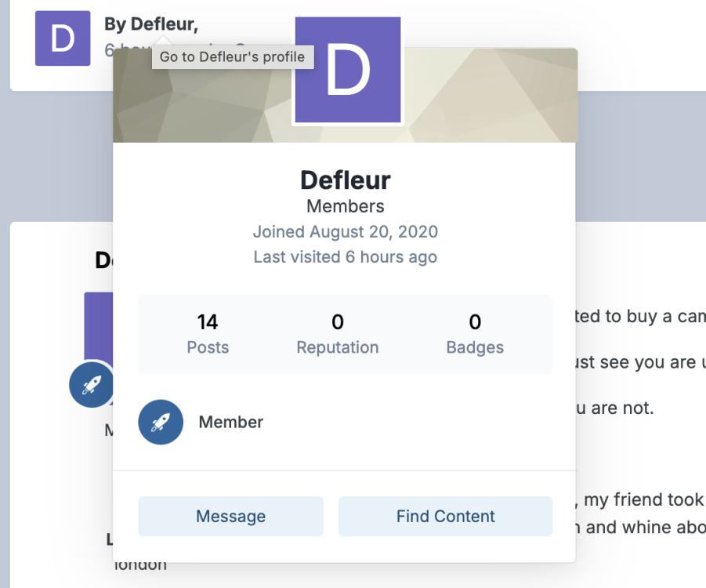Open the large D avatar in the hover card
This screenshot has width=706, height=588.
tap(348, 71)
